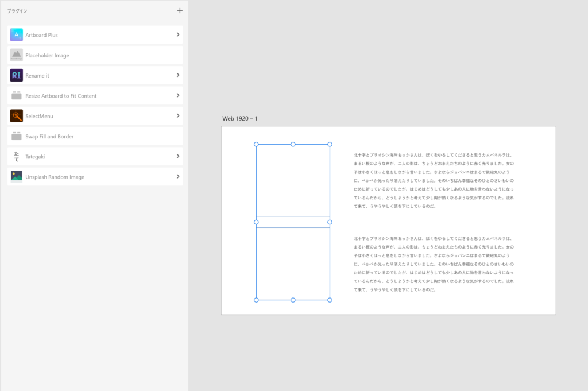Click the Tategaki plugin icon

pyautogui.click(x=17, y=156)
